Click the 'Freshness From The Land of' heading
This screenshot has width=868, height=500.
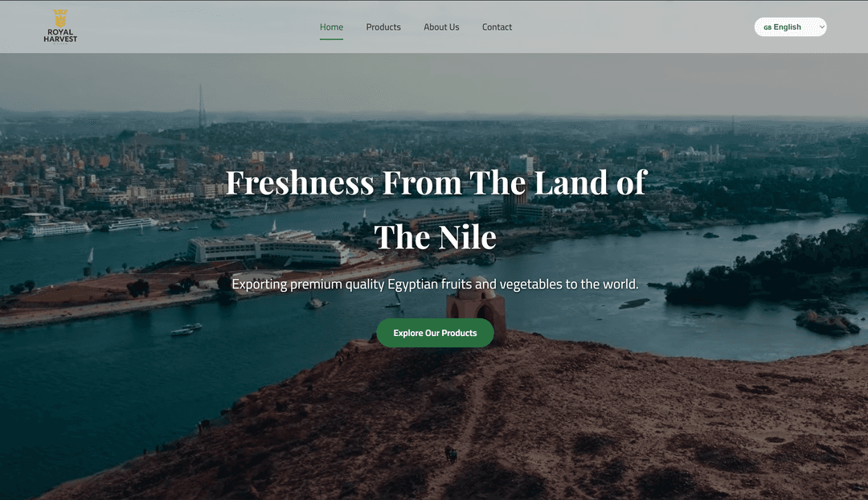click(436, 182)
